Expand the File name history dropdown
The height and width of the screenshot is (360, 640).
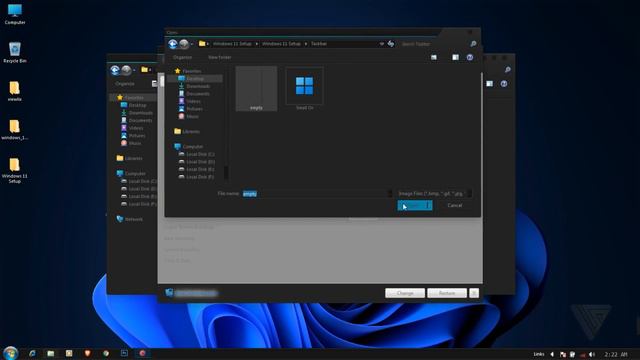pyautogui.click(x=390, y=194)
